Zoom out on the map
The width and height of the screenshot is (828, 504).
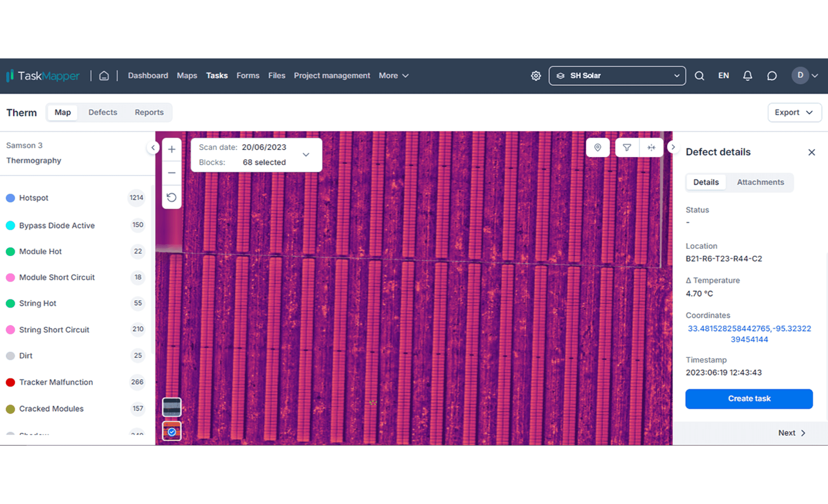coord(172,173)
